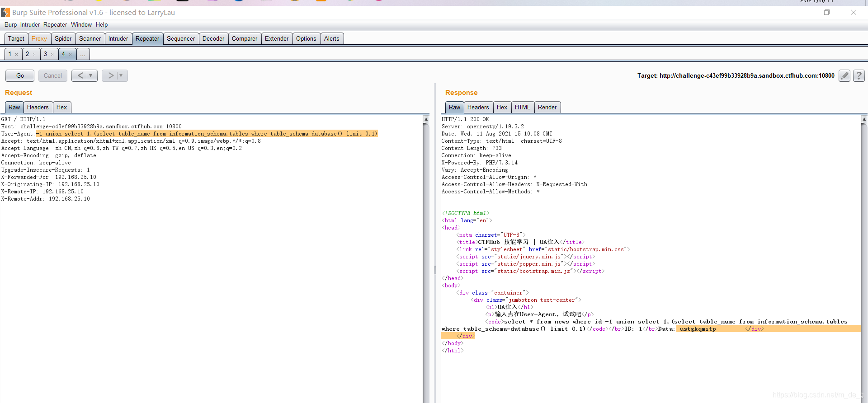868x403 pixels.
Task: Select Repeater request tab 4
Action: click(63, 54)
